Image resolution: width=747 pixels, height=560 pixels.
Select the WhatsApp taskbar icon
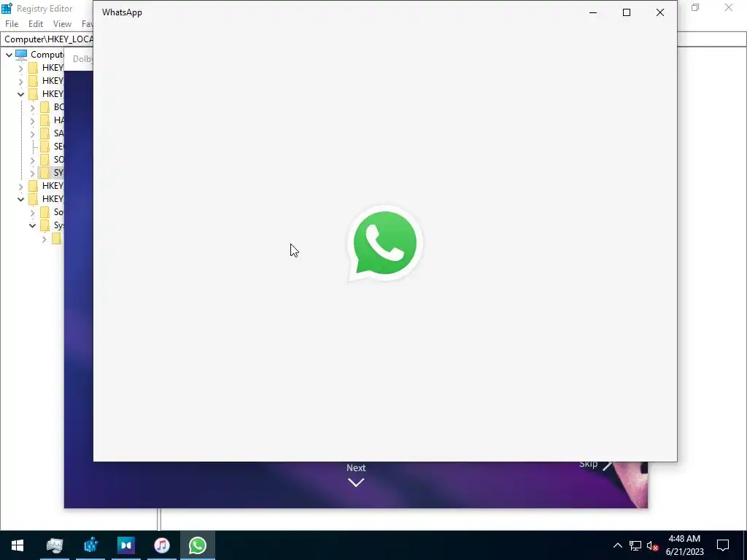coord(198,545)
